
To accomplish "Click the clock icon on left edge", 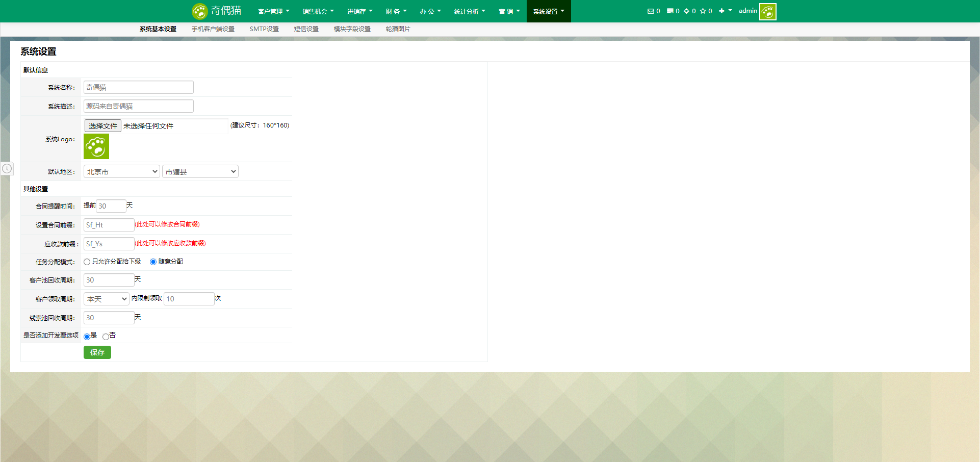I will 7,168.
